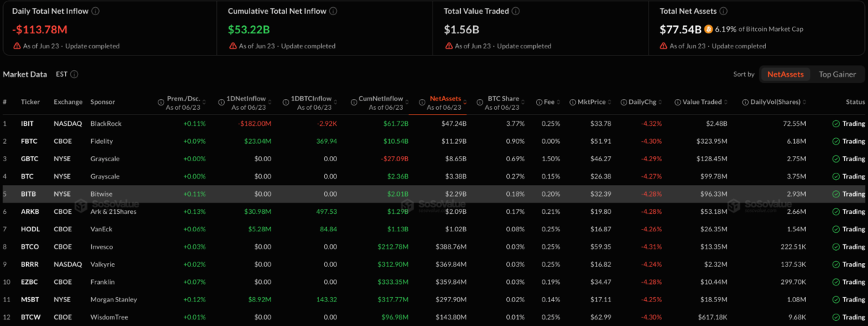The height and width of the screenshot is (326, 868).
Task: Click the Trading status text for BRRR
Action: click(854, 264)
